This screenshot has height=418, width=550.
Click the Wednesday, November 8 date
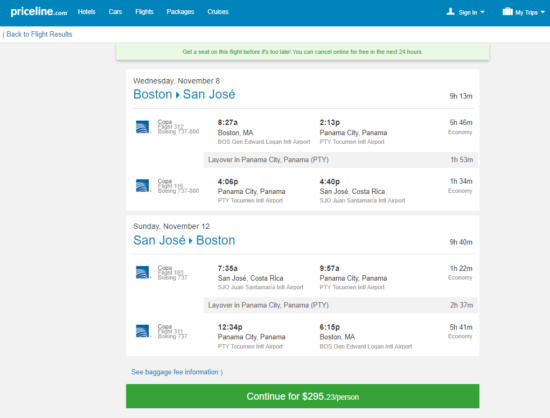176,81
